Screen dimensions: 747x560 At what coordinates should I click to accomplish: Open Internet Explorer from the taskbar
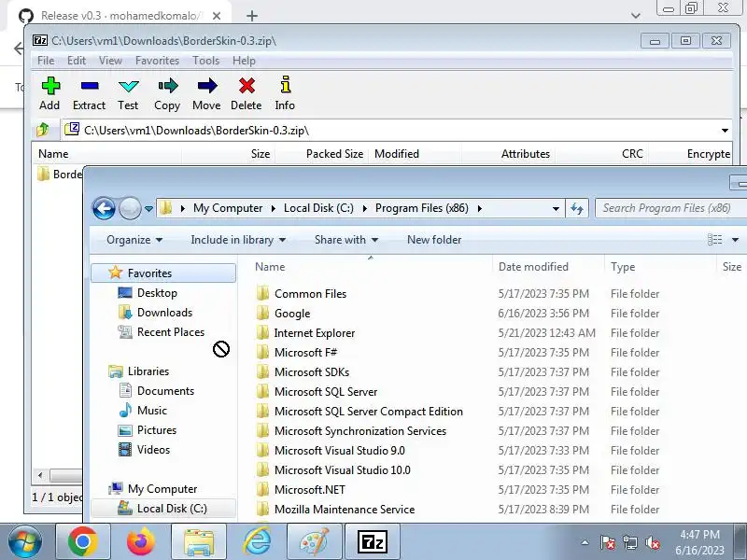click(x=257, y=541)
